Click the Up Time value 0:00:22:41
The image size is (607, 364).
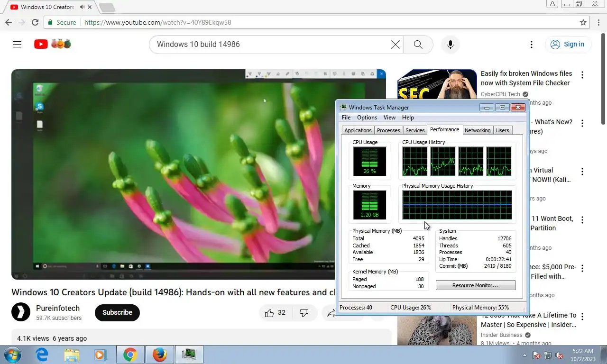coord(498,259)
